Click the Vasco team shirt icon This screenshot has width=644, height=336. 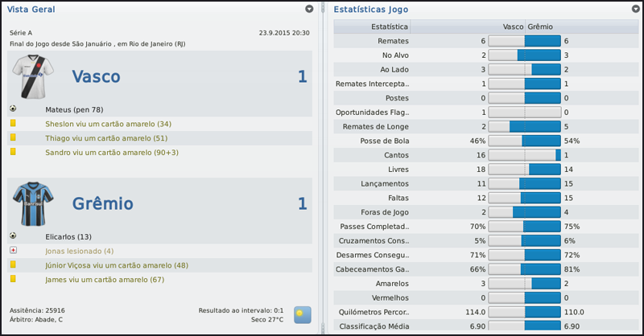click(31, 76)
